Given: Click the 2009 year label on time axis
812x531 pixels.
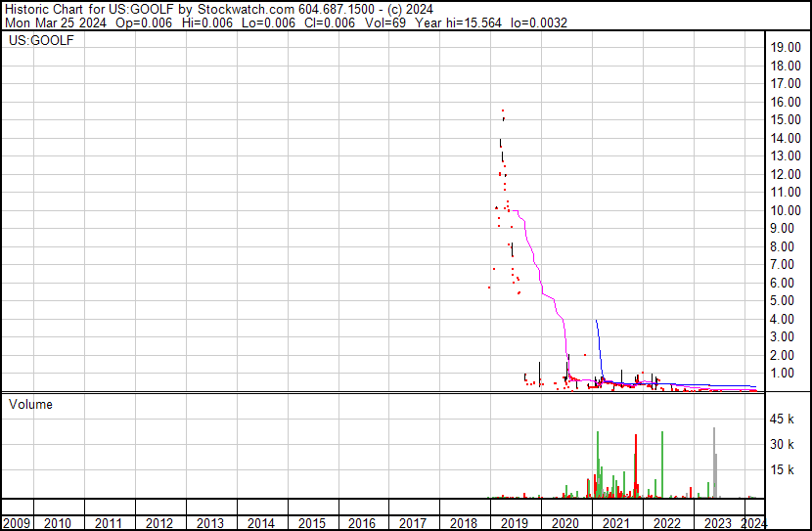Looking at the screenshot, I should (17, 523).
